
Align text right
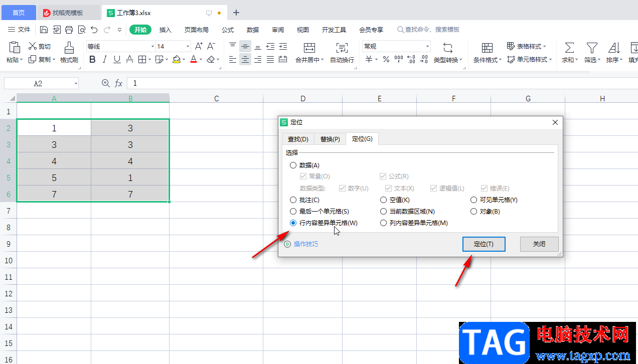coord(258,60)
